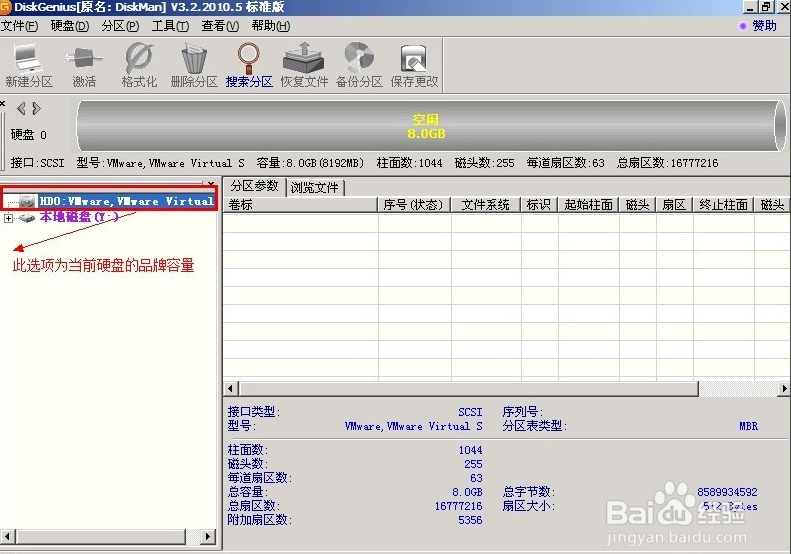Viewport: 791px width, 554px height.
Task: Click the 柱面数 value 1044 in details
Action: 470,450
